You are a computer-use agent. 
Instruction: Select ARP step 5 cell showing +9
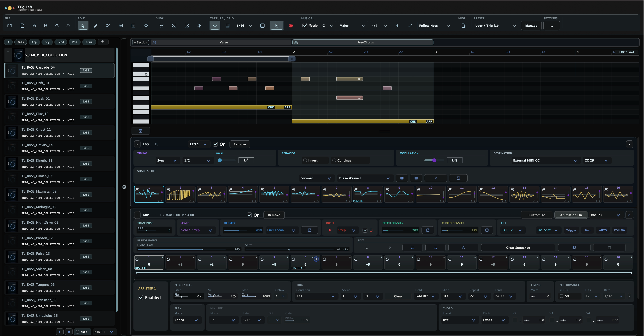click(274, 262)
